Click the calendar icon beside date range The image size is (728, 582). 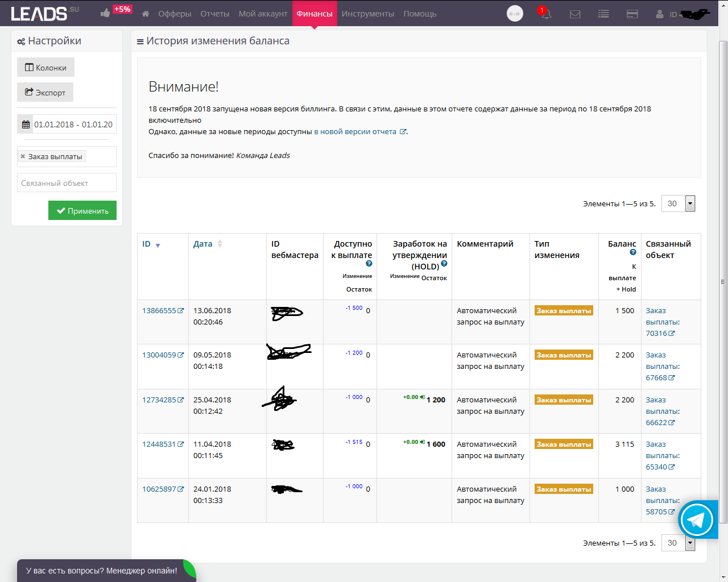pos(26,124)
